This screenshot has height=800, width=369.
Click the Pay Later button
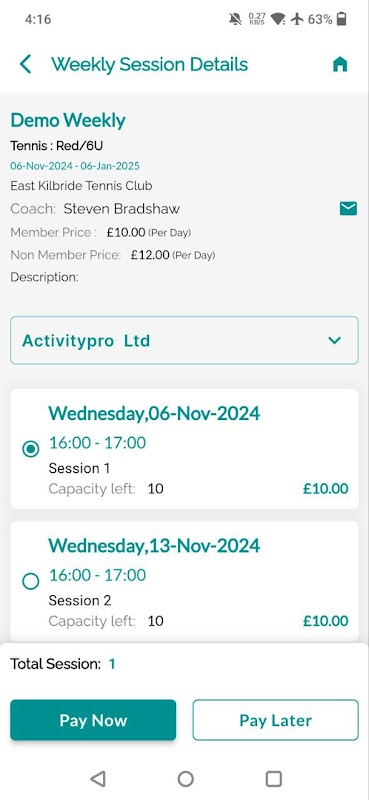[x=276, y=720]
